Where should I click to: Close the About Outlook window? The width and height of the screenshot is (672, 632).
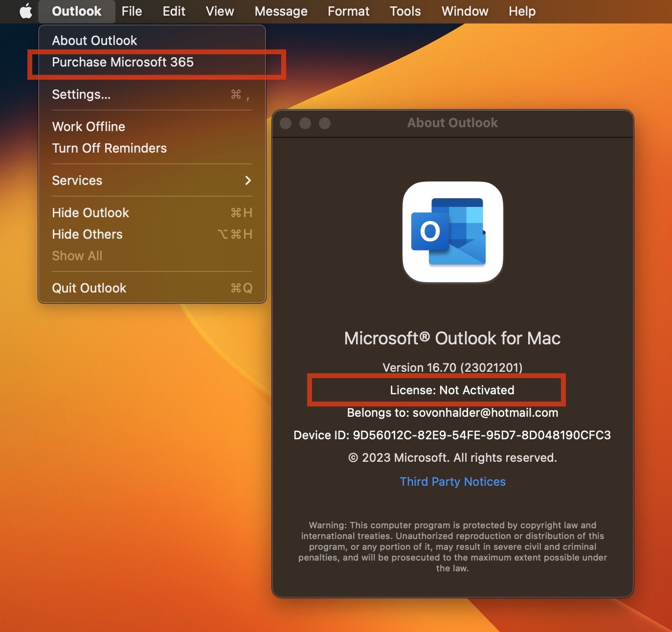pos(286,123)
